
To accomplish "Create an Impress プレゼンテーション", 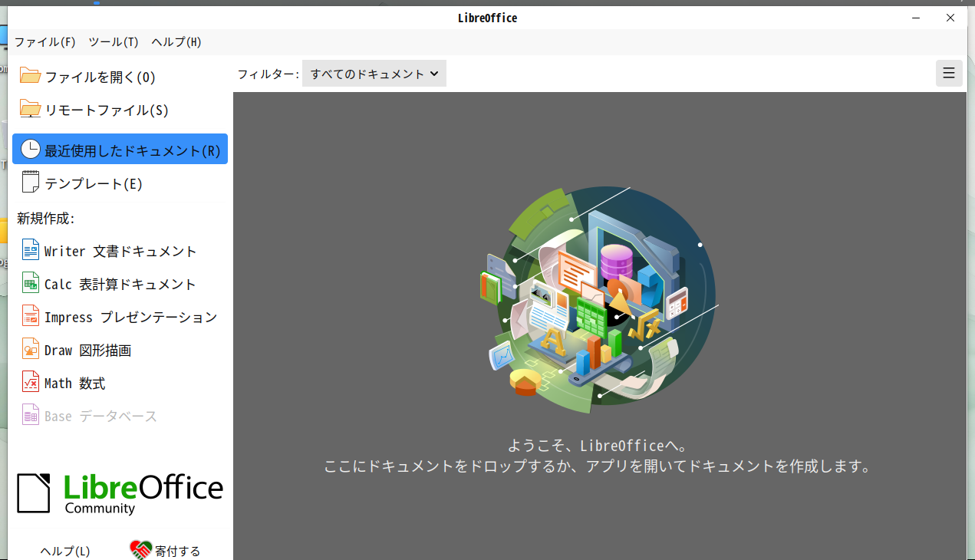I will [120, 317].
